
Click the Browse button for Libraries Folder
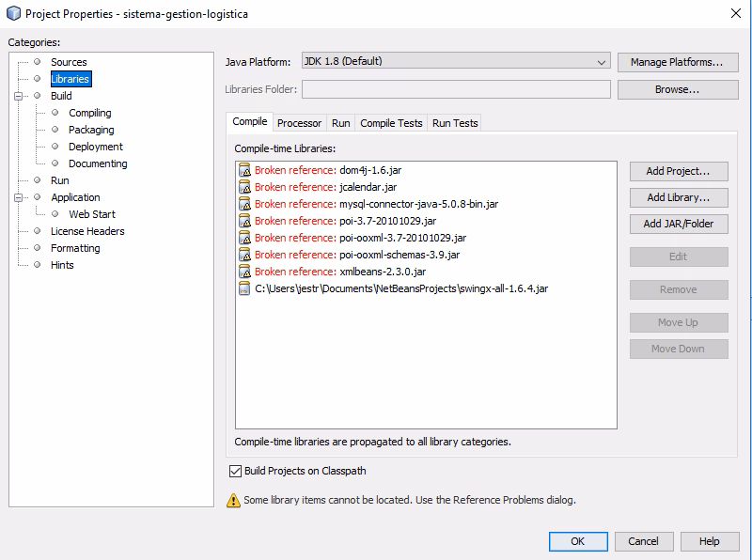[x=679, y=89]
